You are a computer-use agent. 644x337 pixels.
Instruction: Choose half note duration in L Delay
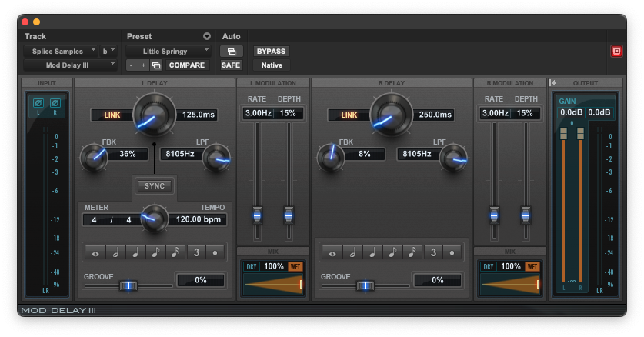pos(115,252)
